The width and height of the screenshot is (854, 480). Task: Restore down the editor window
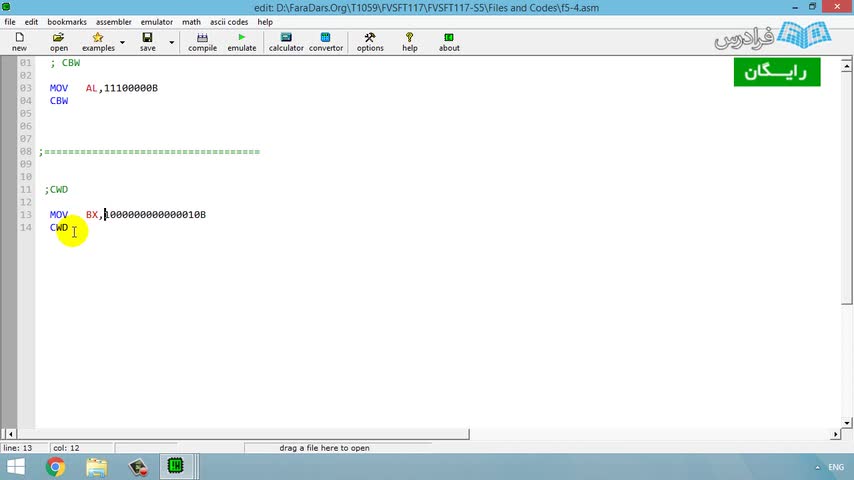point(812,7)
